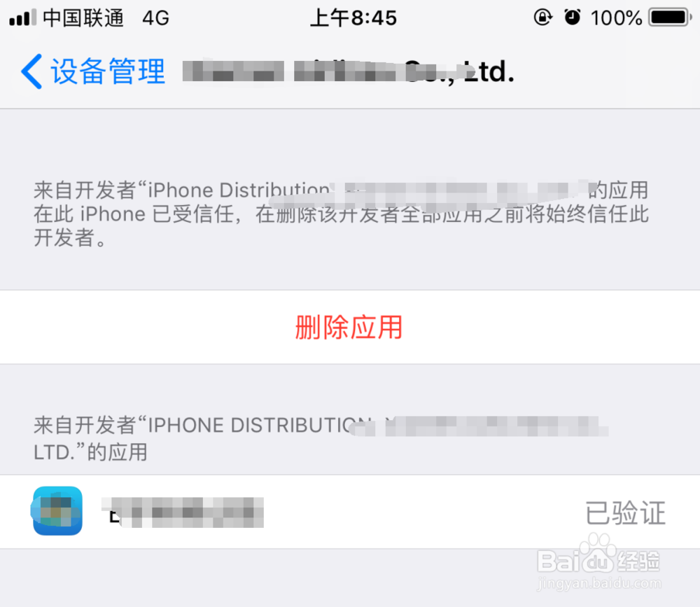Tap the trusted developer description text
Image resolution: width=700 pixels, height=607 pixels.
pyautogui.click(x=341, y=214)
